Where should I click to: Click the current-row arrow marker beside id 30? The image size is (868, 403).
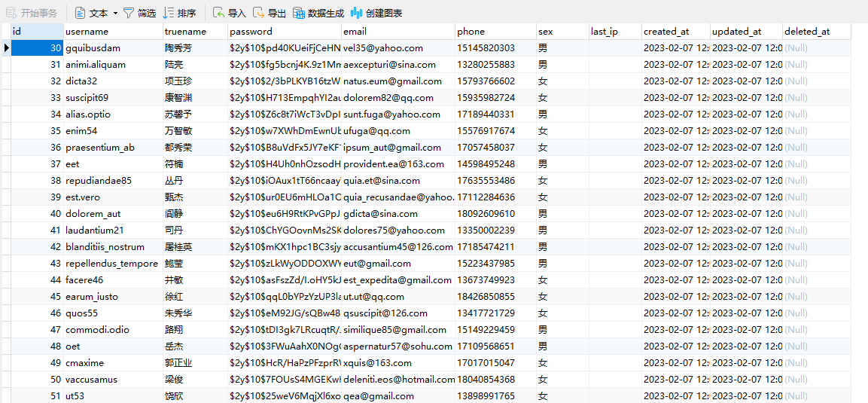coord(6,48)
